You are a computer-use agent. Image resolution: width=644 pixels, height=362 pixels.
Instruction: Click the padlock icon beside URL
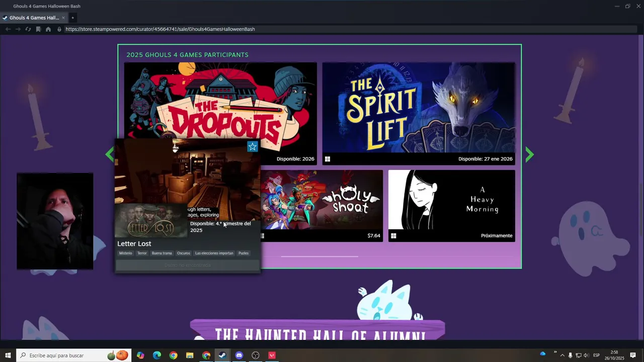[x=59, y=29]
